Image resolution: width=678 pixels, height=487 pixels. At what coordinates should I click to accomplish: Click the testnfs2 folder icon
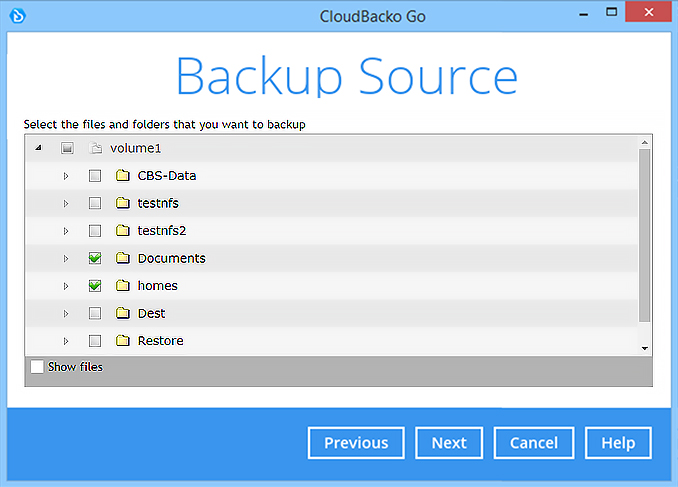(x=123, y=231)
